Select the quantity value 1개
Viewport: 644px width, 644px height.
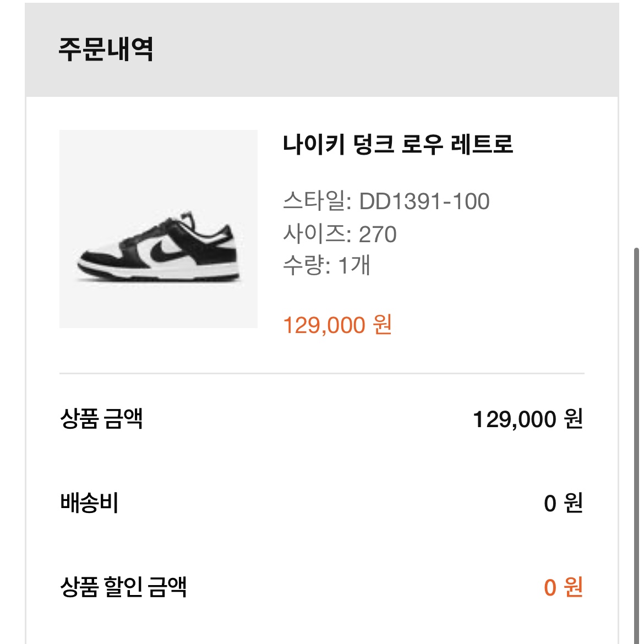click(x=354, y=266)
